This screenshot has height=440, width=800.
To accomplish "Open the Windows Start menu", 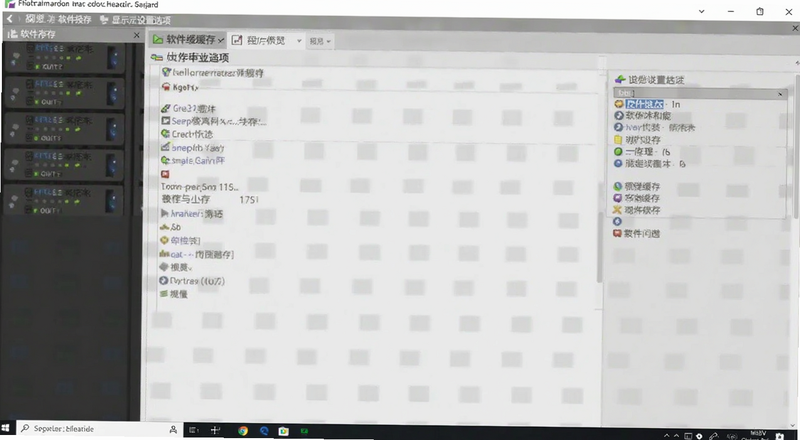I will [x=7, y=429].
